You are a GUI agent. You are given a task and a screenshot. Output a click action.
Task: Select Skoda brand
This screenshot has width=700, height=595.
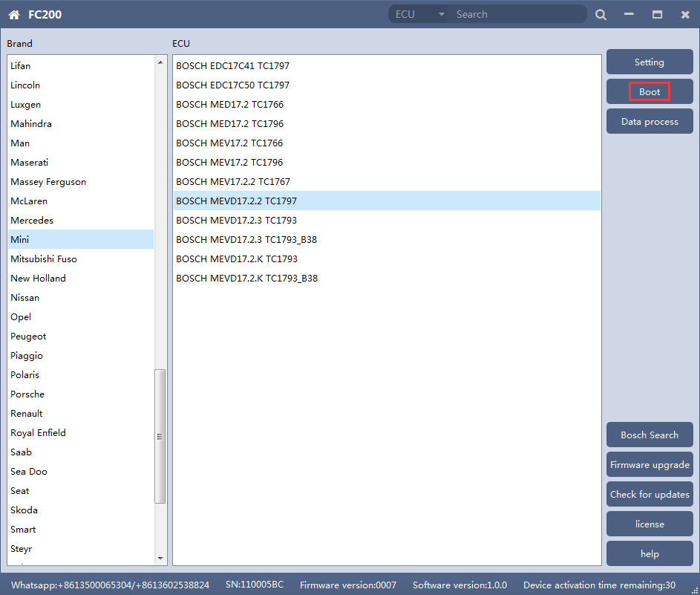point(81,510)
